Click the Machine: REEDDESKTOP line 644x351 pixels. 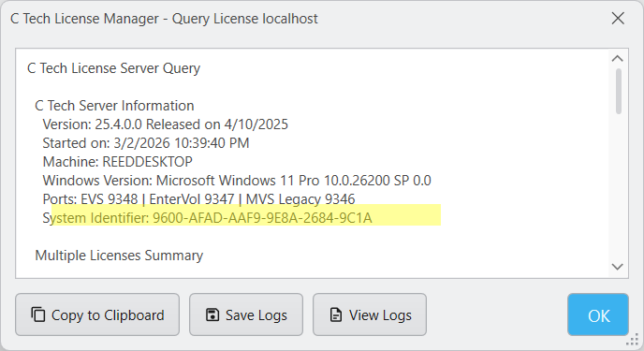click(117, 162)
